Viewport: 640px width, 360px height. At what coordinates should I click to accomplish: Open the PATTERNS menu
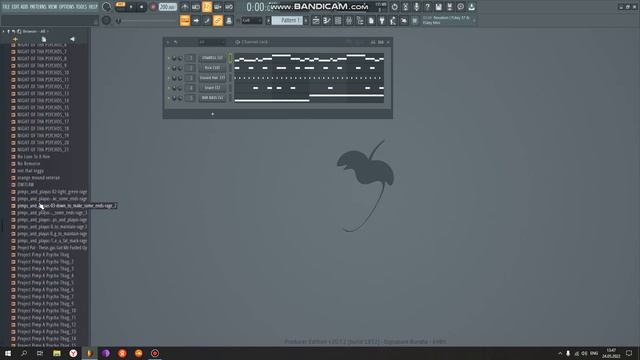pyautogui.click(x=38, y=7)
